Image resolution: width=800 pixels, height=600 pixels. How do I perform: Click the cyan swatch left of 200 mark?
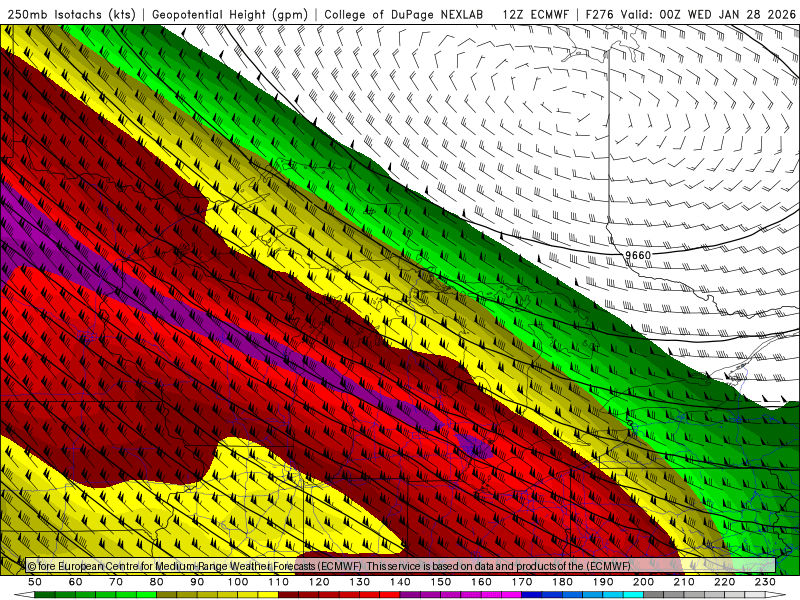click(633, 595)
